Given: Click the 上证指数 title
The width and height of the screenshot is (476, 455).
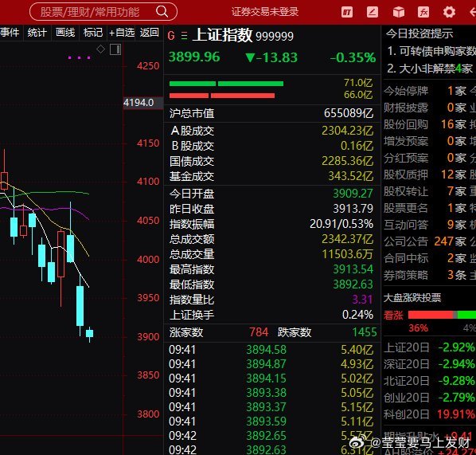Looking at the screenshot, I should pyautogui.click(x=222, y=35).
